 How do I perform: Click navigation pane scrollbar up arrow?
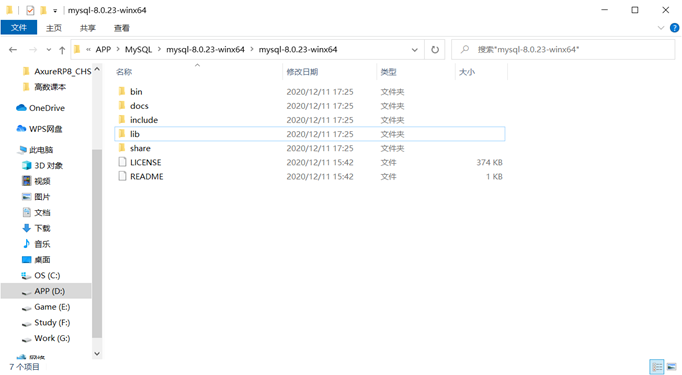click(97, 69)
